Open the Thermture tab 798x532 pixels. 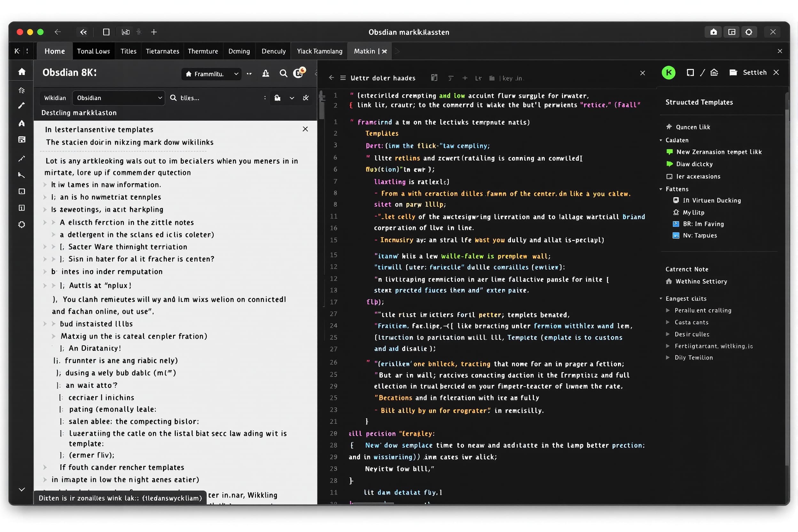[203, 51]
